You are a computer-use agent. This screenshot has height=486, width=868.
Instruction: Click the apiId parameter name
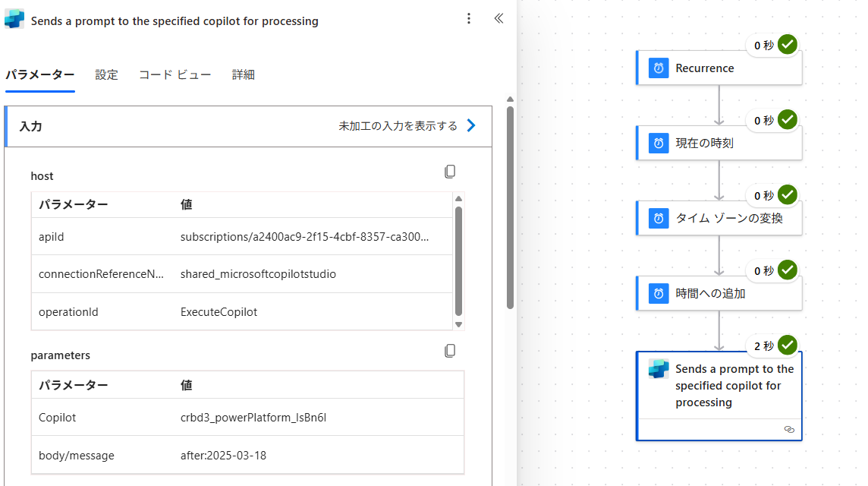pos(51,237)
